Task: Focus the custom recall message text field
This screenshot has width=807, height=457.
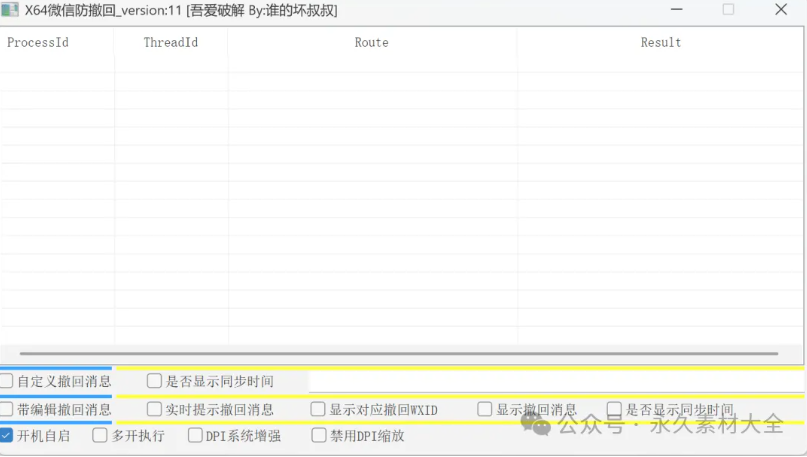Action: [x=556, y=381]
